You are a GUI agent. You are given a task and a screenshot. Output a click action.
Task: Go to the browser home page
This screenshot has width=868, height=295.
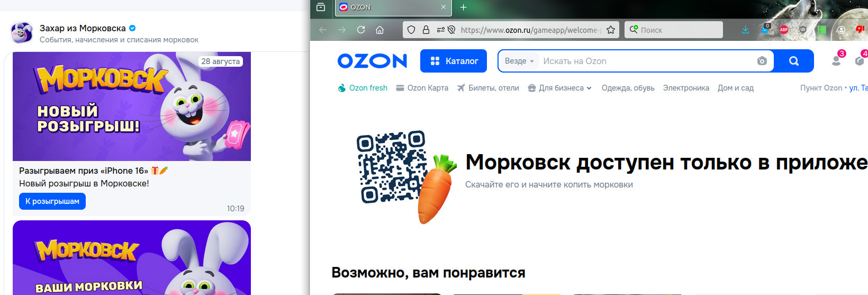[379, 30]
